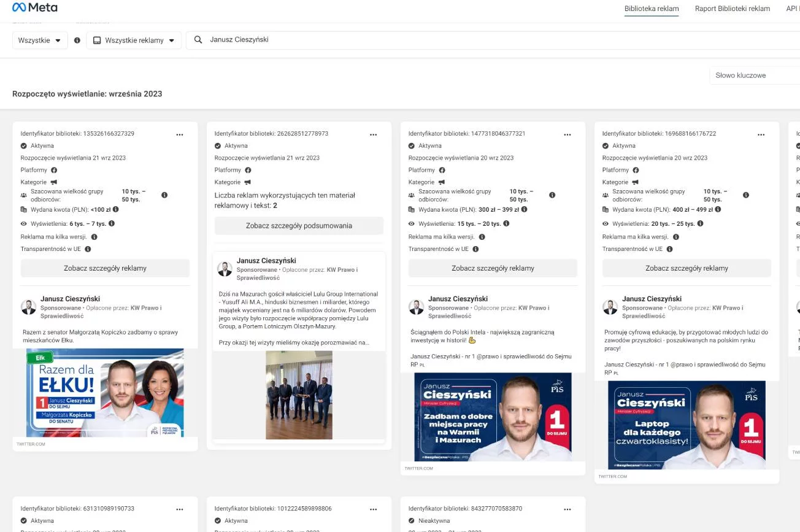
Task: Click the Meta logo
Action: (x=35, y=7)
